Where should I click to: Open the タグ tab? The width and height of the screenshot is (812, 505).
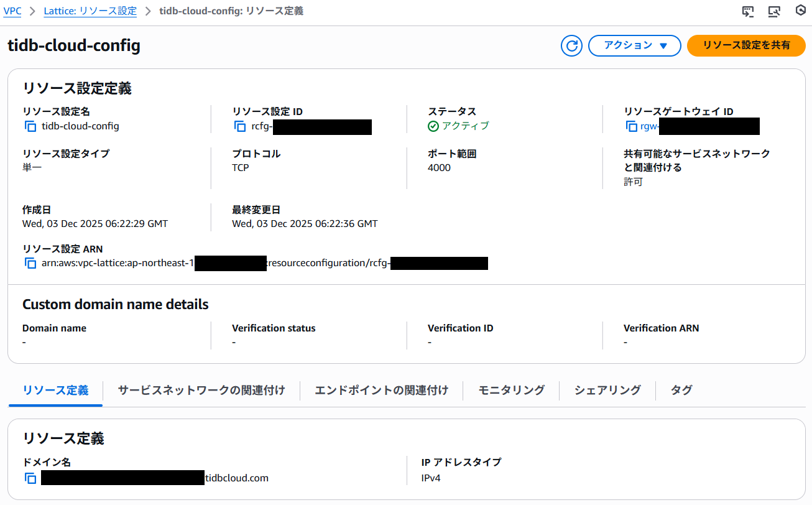pyautogui.click(x=681, y=390)
